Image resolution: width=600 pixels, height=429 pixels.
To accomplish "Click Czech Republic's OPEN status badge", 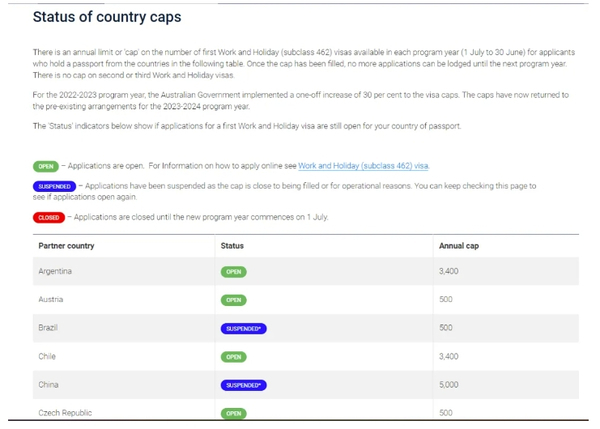I will click(x=233, y=413).
